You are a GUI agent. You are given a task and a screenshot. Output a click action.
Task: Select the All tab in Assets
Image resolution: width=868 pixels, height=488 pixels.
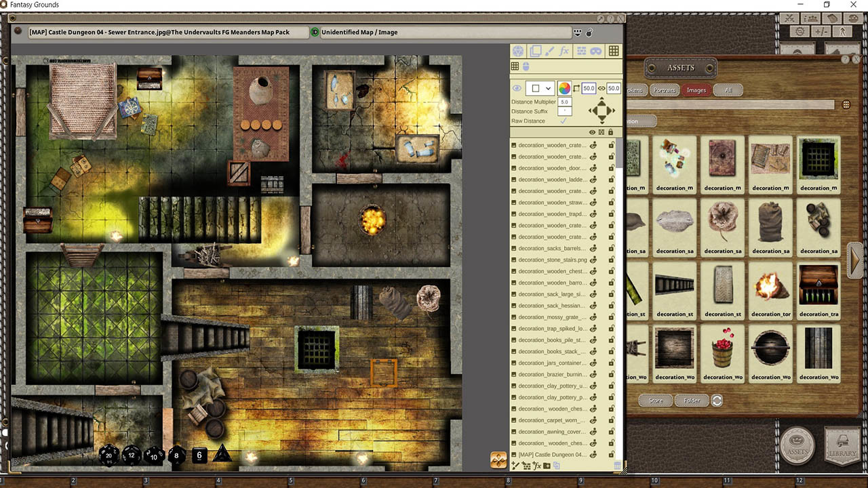[728, 89]
